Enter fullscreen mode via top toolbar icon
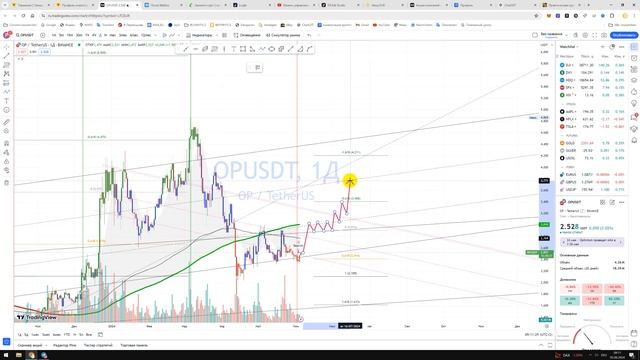The image size is (640, 360). (x=594, y=35)
